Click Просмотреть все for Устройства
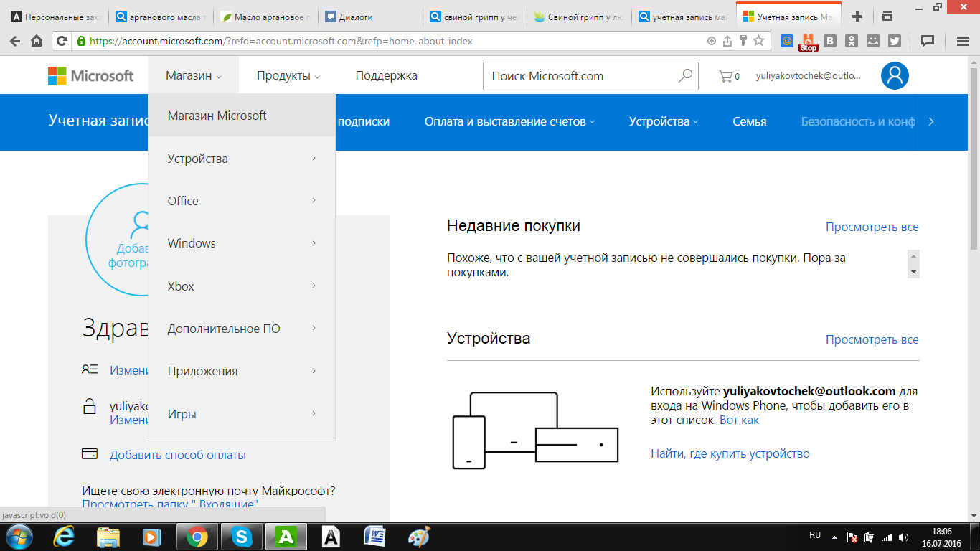The height and width of the screenshot is (551, 980). pos(872,339)
